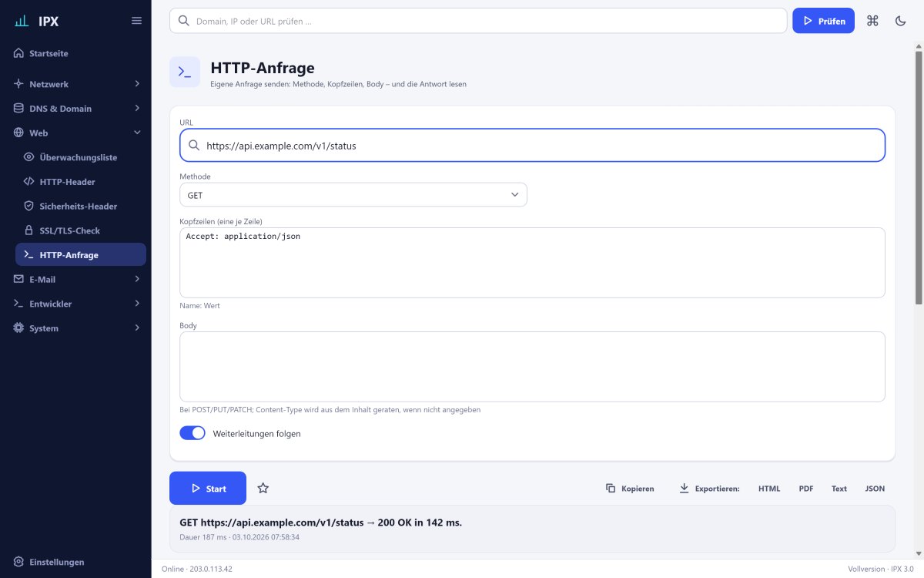This screenshot has width=924, height=578.
Task: Click the Kopieren copy icon
Action: coord(611,489)
